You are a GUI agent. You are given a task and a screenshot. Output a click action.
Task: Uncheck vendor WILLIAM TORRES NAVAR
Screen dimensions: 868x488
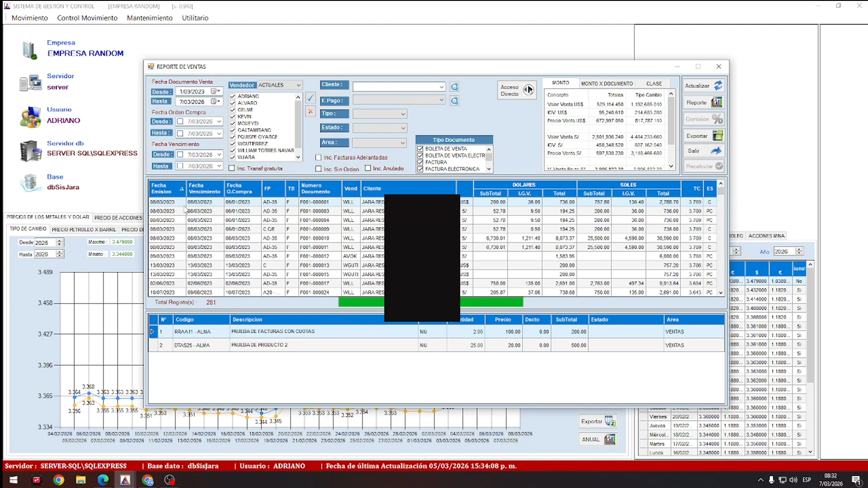coord(232,150)
